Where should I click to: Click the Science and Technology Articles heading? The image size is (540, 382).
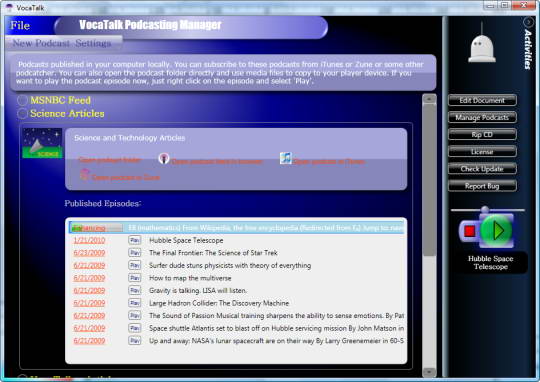[129, 138]
